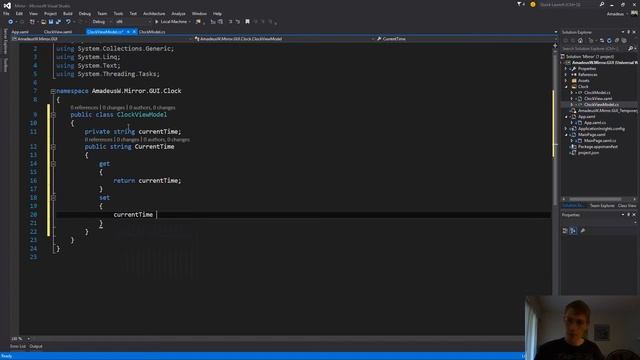Viewport: 640px width, 360px height.
Task: Select ClockView.xaml in Solution Explorer
Action: click(x=598, y=99)
